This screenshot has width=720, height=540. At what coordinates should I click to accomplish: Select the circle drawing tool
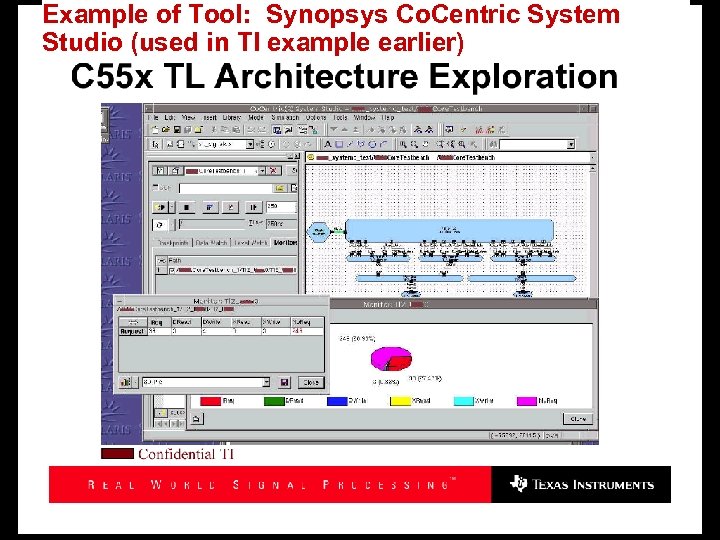372,144
